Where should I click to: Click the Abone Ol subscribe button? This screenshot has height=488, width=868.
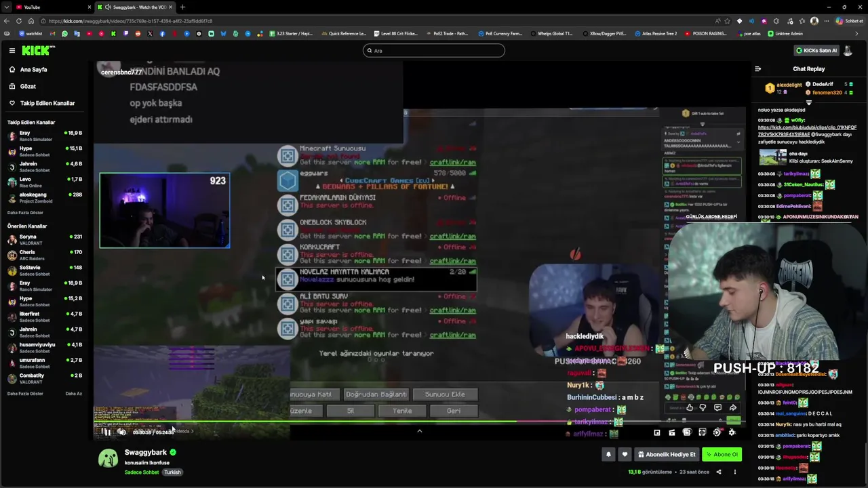pos(721,454)
